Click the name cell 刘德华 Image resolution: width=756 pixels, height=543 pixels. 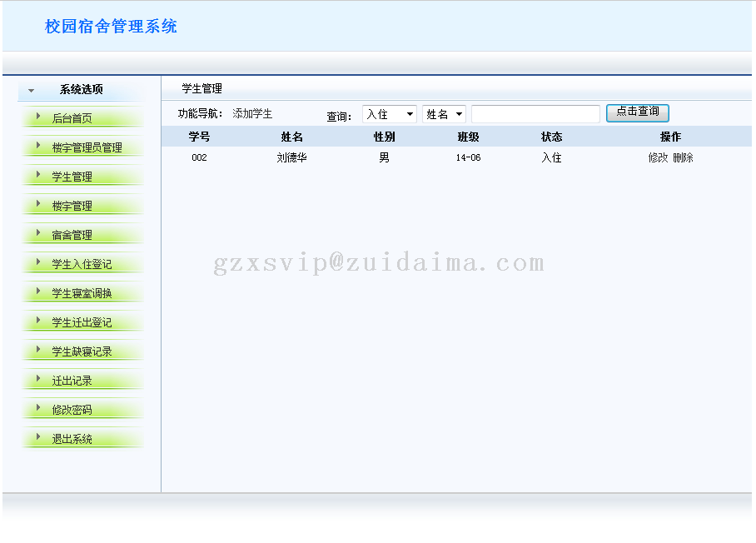tap(291, 157)
